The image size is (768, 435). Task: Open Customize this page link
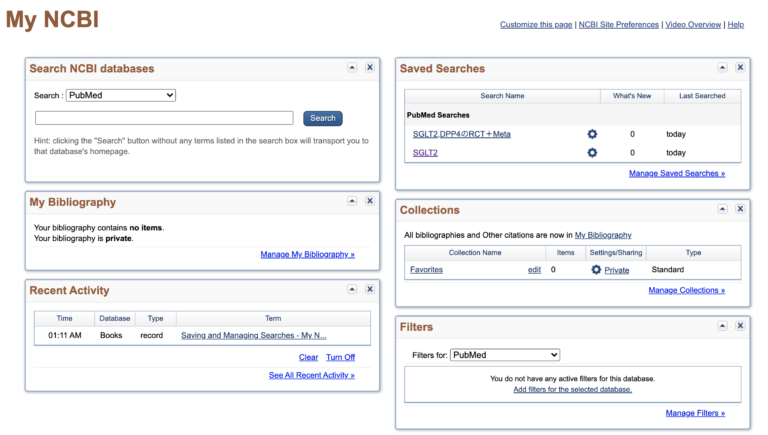(x=536, y=24)
